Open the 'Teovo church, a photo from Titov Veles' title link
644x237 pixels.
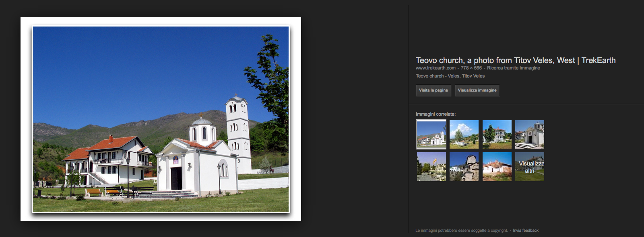click(x=516, y=60)
